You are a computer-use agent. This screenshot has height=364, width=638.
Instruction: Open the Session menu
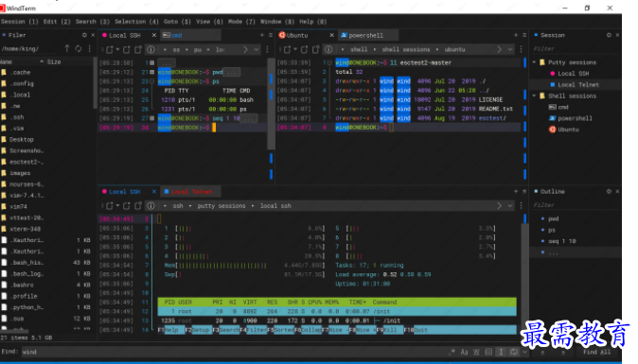(19, 22)
